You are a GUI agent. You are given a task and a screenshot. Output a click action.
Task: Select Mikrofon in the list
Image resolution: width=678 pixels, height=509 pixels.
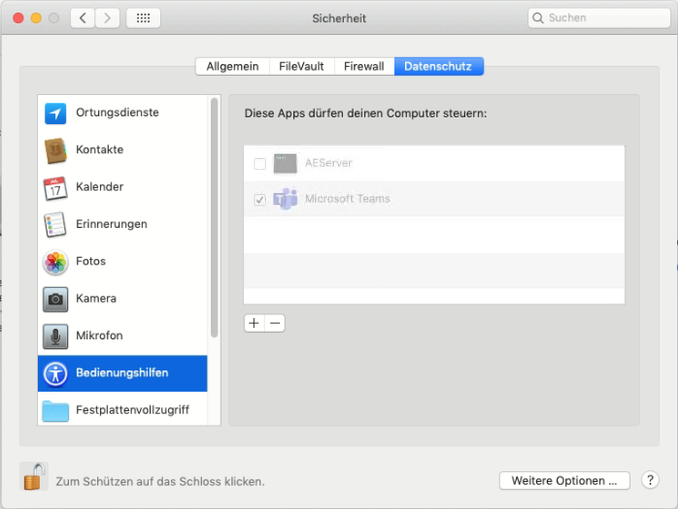123,336
